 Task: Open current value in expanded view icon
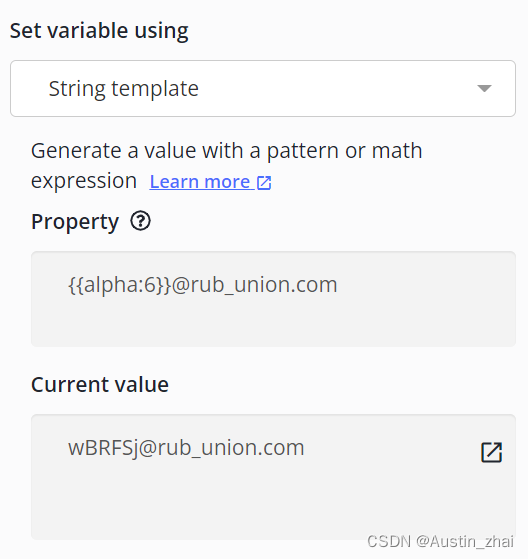point(492,452)
